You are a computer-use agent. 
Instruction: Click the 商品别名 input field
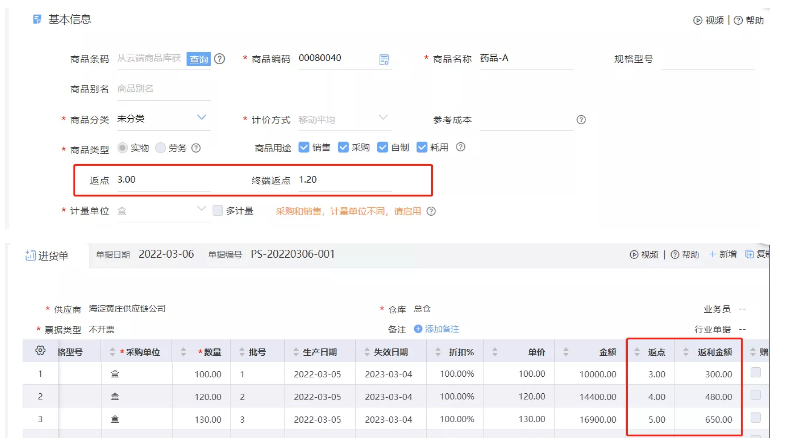pos(164,89)
